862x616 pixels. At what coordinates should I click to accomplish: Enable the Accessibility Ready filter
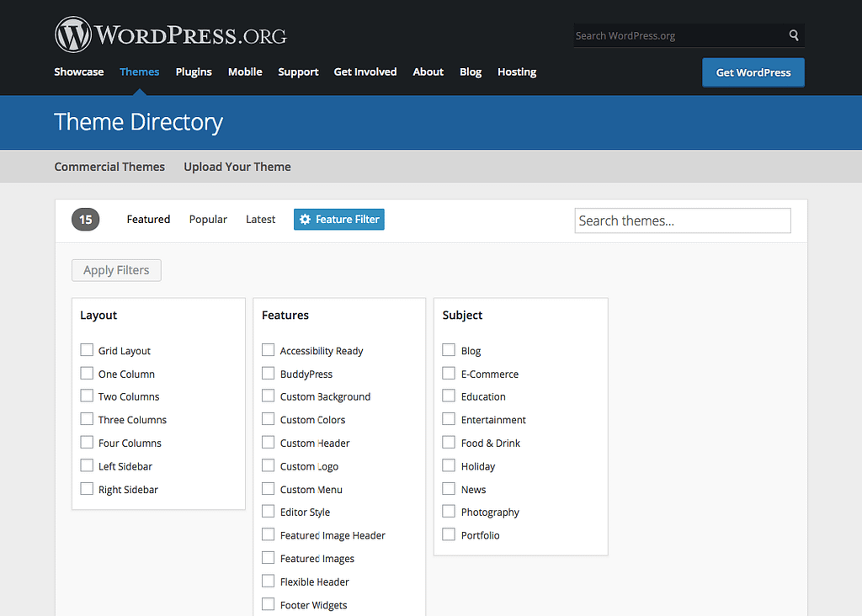point(269,350)
